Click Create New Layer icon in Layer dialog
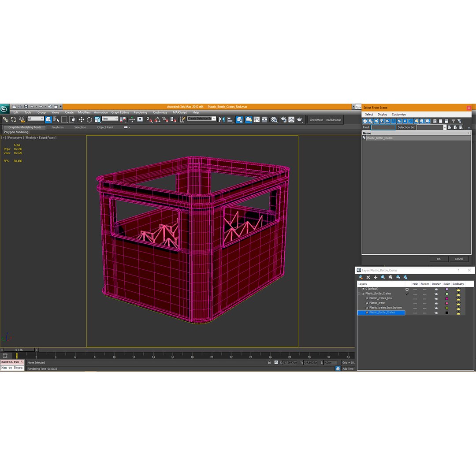 coord(361,278)
